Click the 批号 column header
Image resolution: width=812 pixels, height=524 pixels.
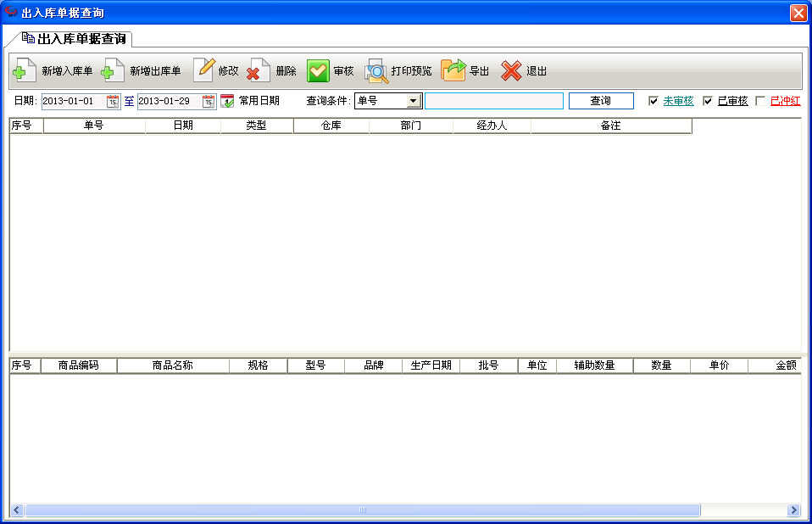(x=488, y=365)
